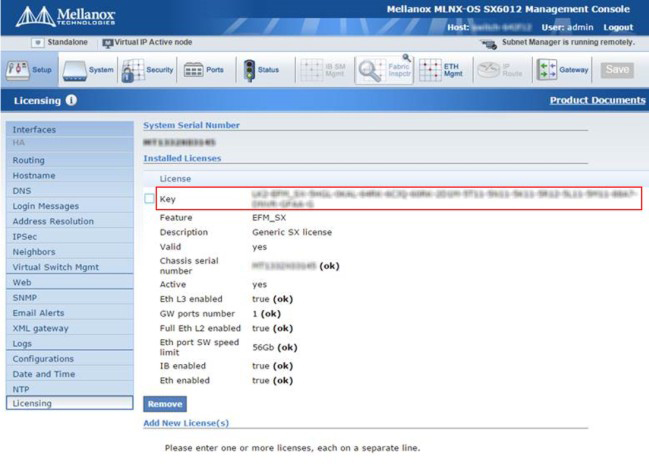The width and height of the screenshot is (649, 467).
Task: Open SNMP in the sidebar
Action: (70, 298)
